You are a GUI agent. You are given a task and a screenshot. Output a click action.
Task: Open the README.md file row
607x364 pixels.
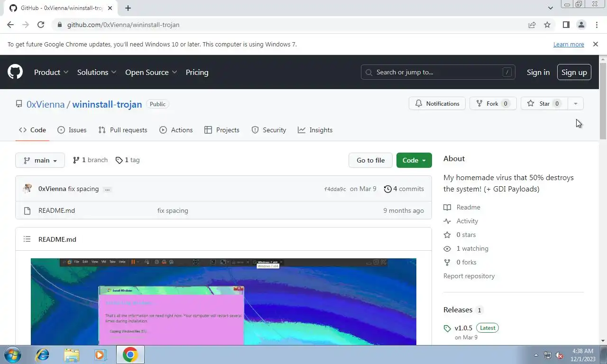(223, 210)
